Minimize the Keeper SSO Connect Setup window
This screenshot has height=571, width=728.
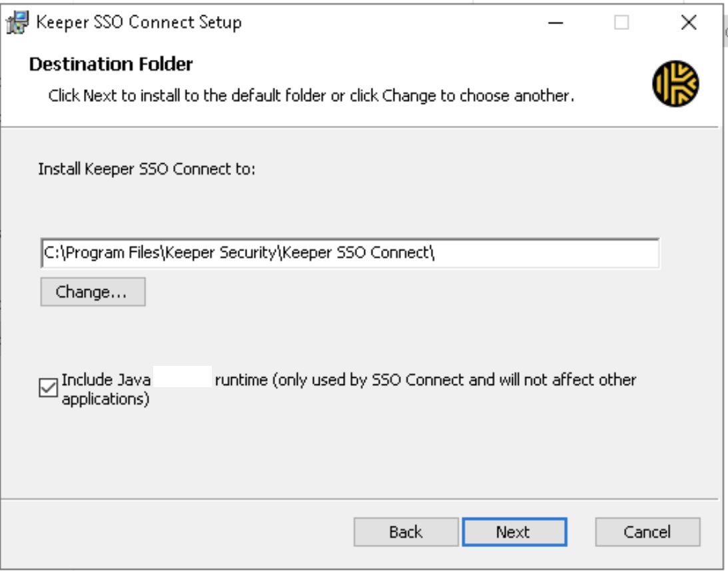556,23
